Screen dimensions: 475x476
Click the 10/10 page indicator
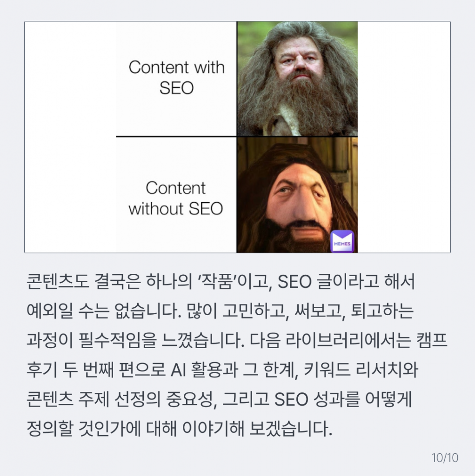445,458
